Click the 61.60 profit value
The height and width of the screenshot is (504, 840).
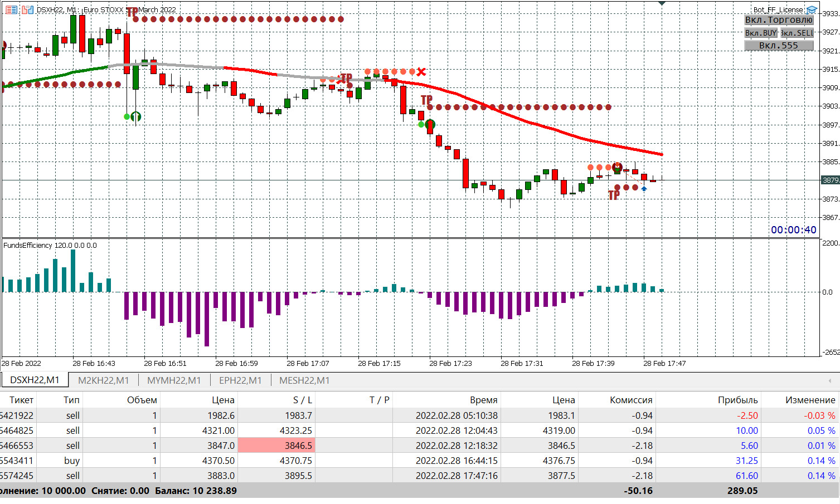click(x=747, y=476)
